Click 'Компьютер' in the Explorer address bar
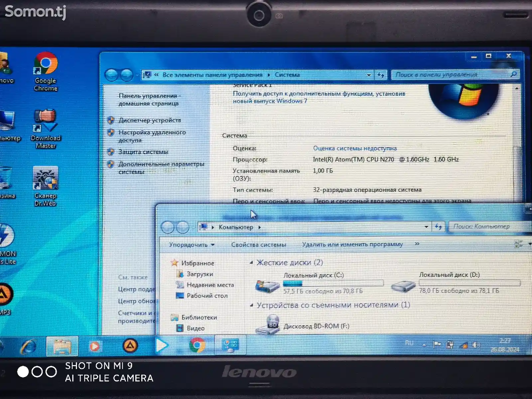The height and width of the screenshot is (399, 532). pos(236,227)
